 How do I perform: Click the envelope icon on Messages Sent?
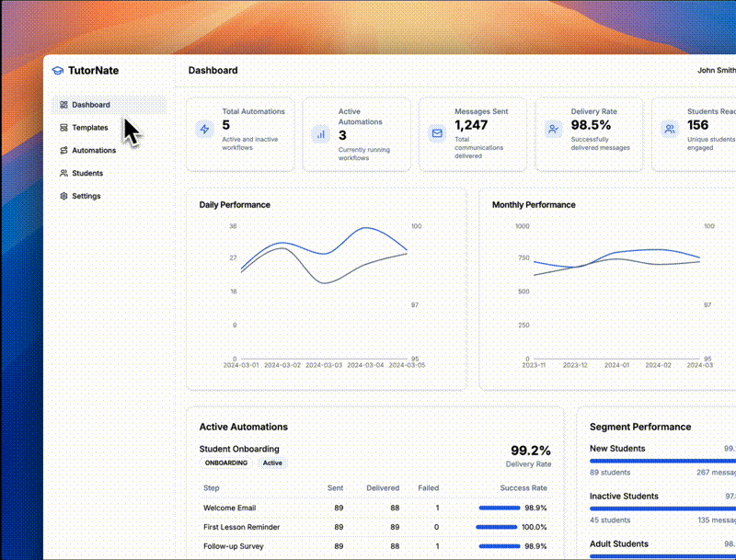[437, 133]
